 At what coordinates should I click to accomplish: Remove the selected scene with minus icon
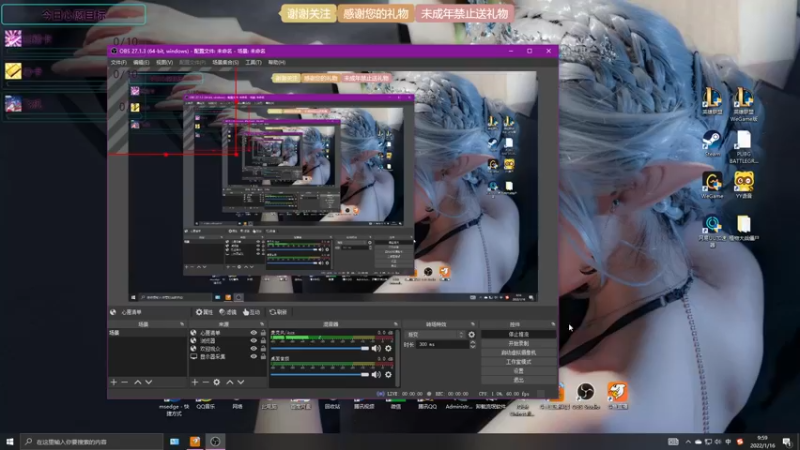(x=124, y=382)
